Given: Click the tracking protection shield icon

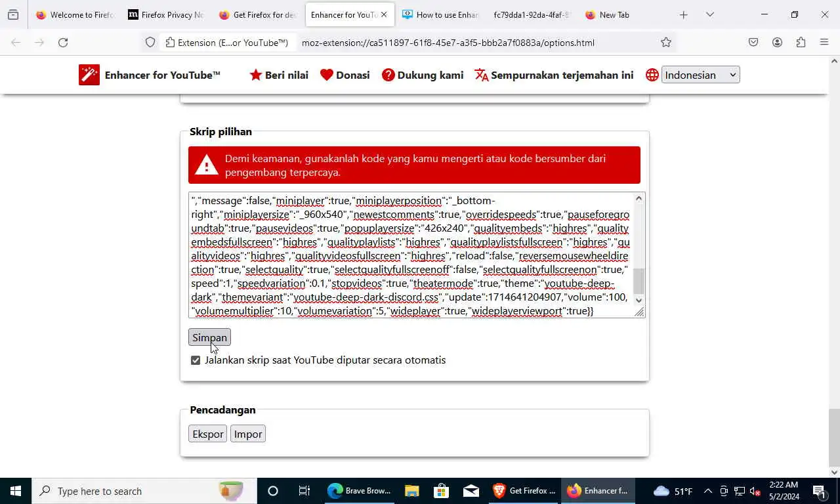Looking at the screenshot, I should (150, 43).
